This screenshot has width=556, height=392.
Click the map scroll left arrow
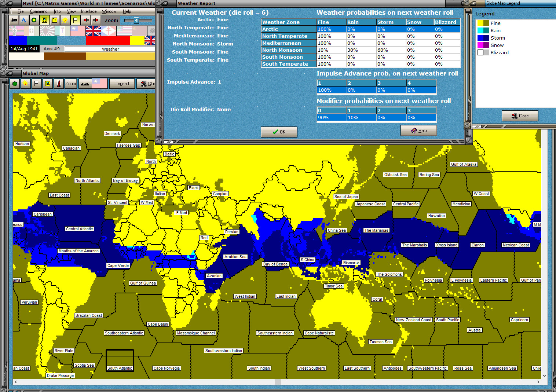click(x=16, y=382)
